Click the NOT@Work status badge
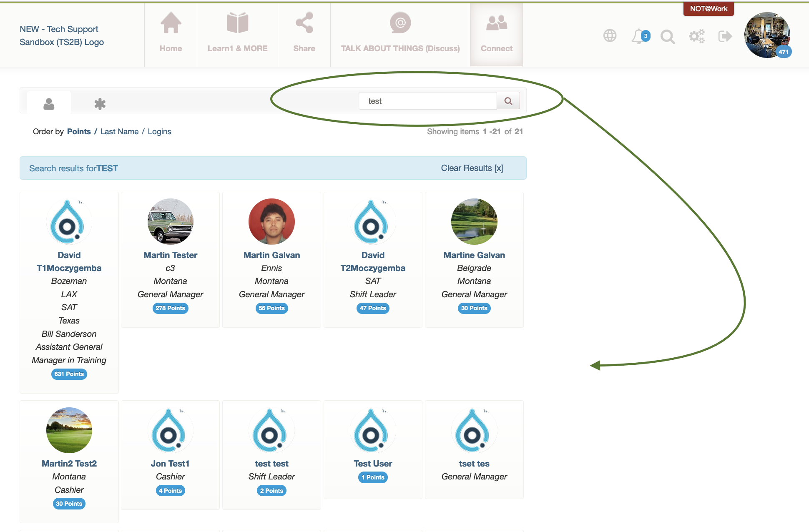 pyautogui.click(x=708, y=9)
